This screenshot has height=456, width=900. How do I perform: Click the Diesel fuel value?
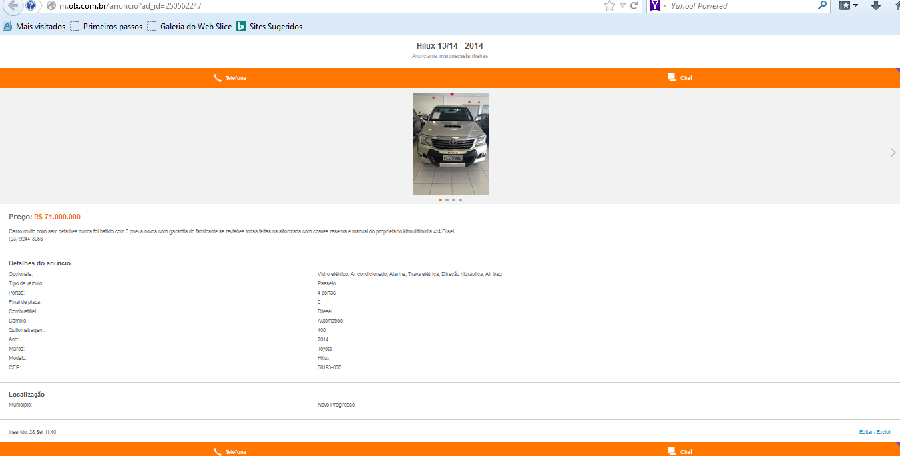[x=325, y=311]
